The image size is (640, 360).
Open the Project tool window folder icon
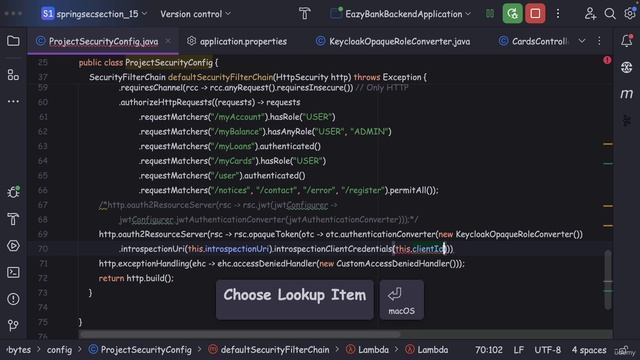13,41
